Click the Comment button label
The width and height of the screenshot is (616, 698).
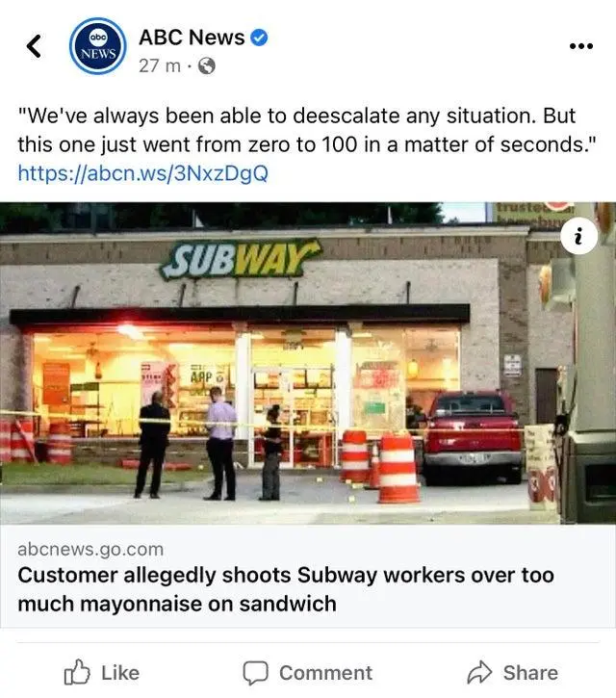[x=325, y=673]
